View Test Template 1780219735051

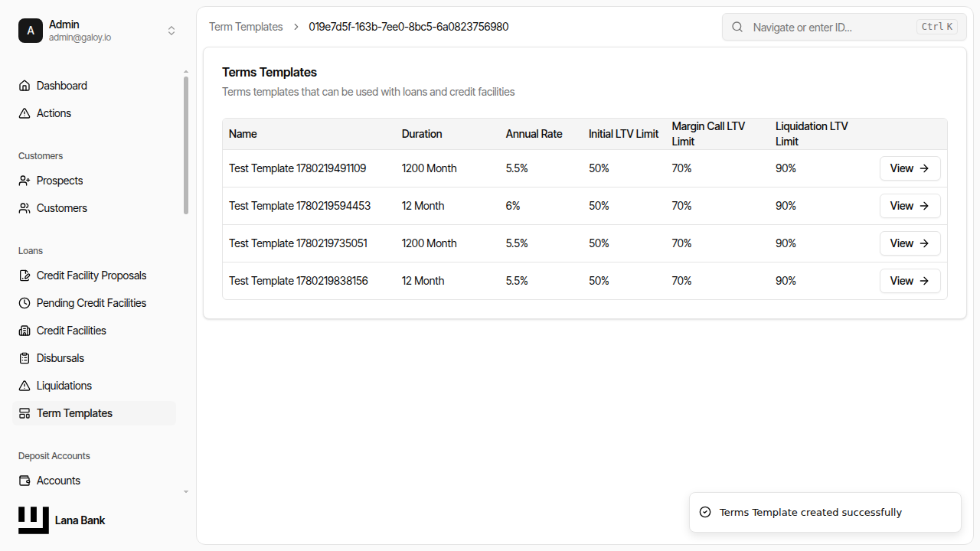point(910,243)
